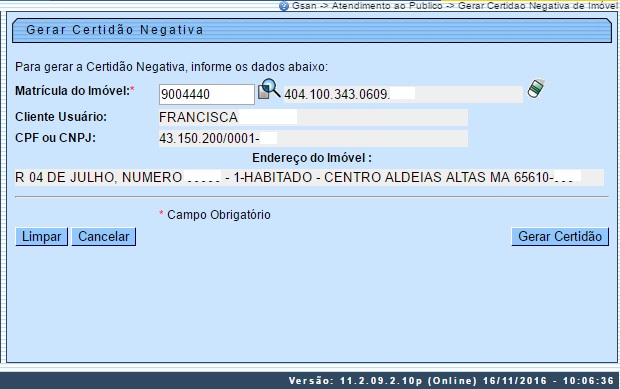Open the help icon beside the Gsan breadcrumb
The image size is (620, 389).
(x=284, y=6)
